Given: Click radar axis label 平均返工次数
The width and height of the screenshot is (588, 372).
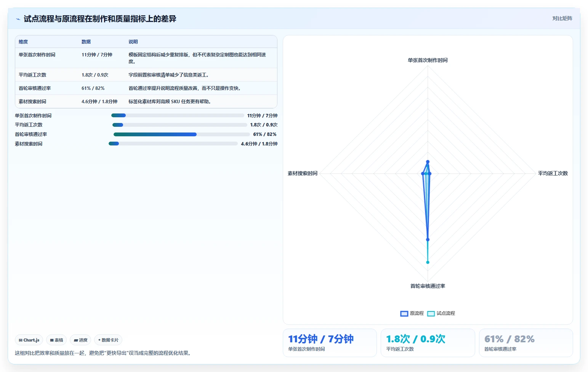Looking at the screenshot, I should [x=553, y=173].
